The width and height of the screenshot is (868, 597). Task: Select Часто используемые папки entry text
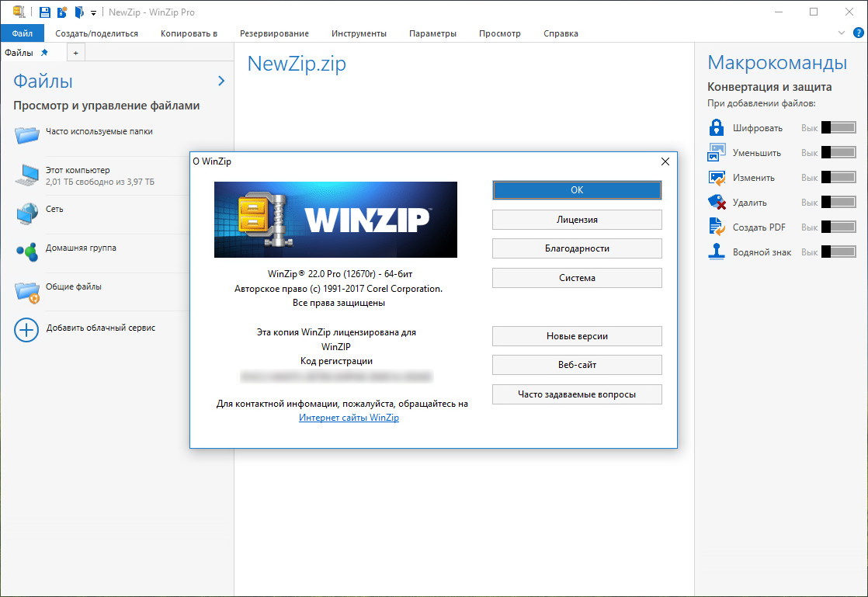coord(99,131)
